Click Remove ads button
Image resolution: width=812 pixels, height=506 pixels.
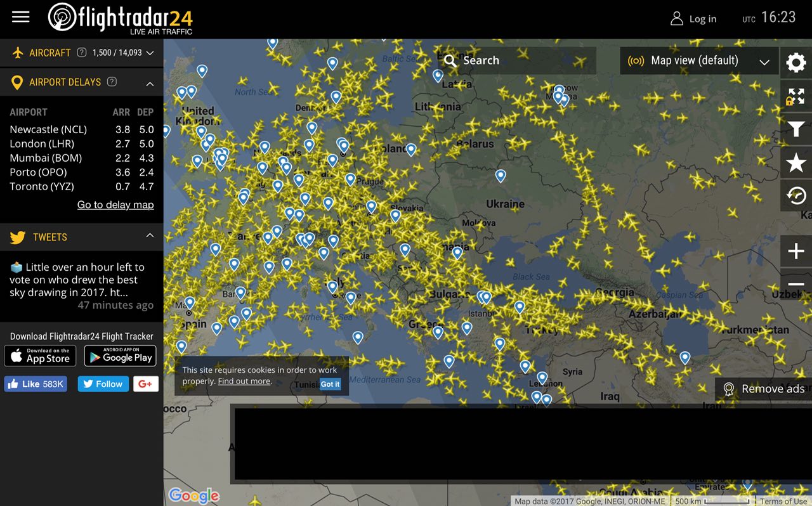763,389
